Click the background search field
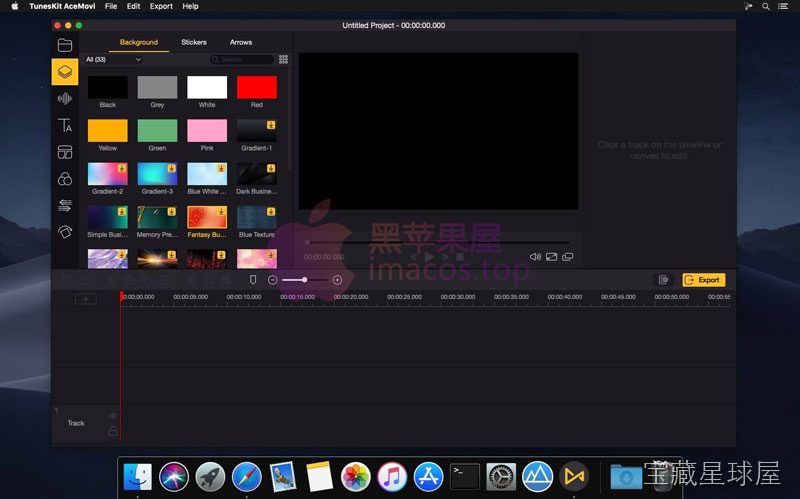This screenshot has width=800, height=499. point(242,60)
